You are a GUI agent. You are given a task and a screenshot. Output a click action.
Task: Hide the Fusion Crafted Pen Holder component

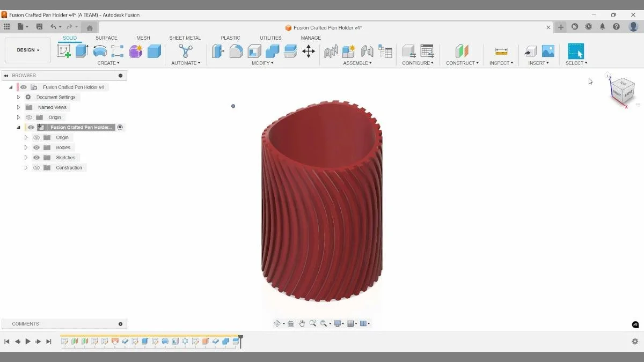(x=31, y=127)
